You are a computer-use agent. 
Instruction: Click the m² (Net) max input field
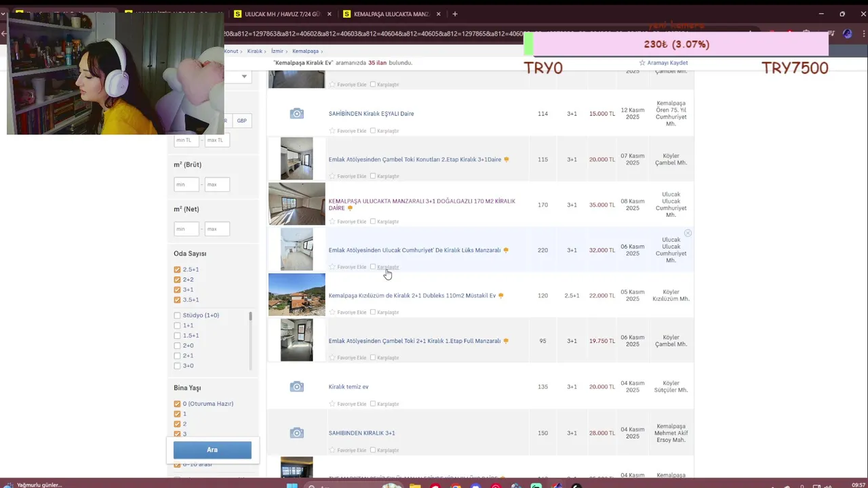click(217, 229)
